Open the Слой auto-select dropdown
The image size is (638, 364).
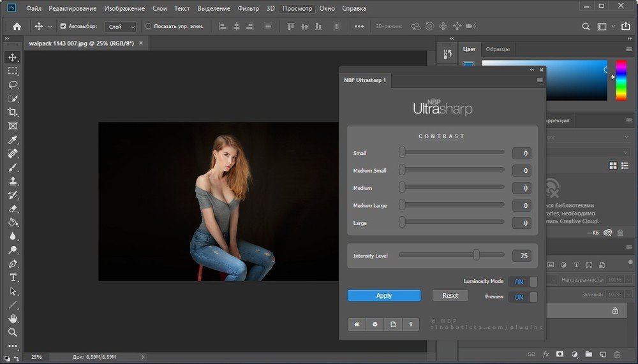tap(121, 27)
